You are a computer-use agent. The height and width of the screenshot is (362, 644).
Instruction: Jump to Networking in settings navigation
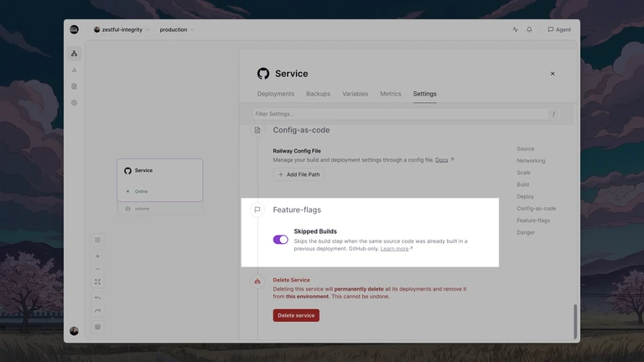pyautogui.click(x=531, y=161)
